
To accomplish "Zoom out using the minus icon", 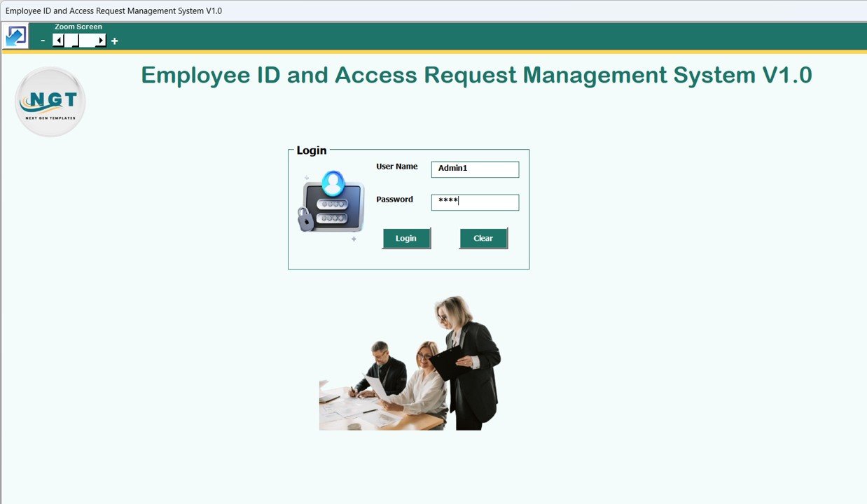I will pyautogui.click(x=43, y=41).
